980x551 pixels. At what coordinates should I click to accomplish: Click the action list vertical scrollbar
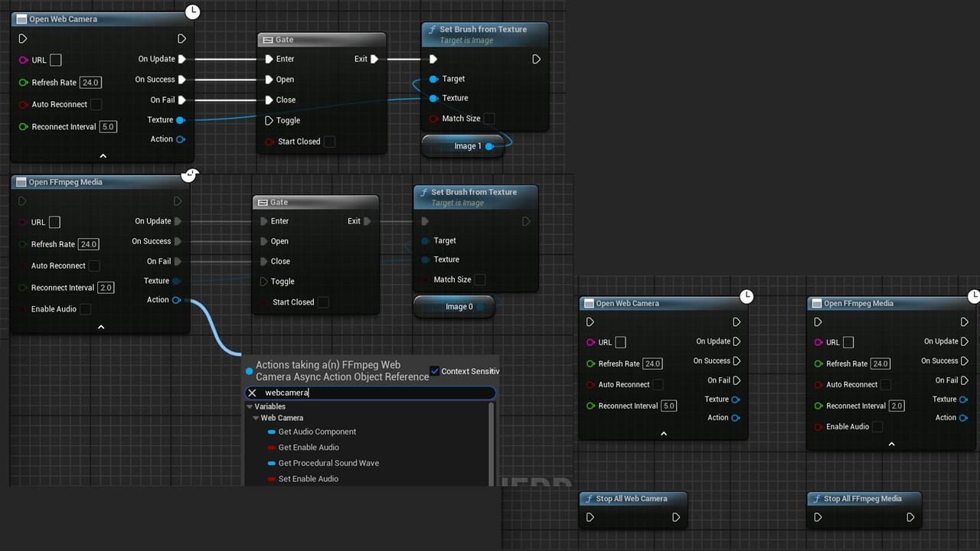coord(491,444)
